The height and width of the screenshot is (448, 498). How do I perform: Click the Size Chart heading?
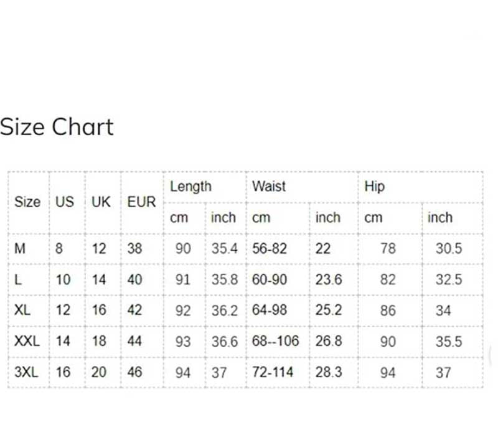pos(57,127)
